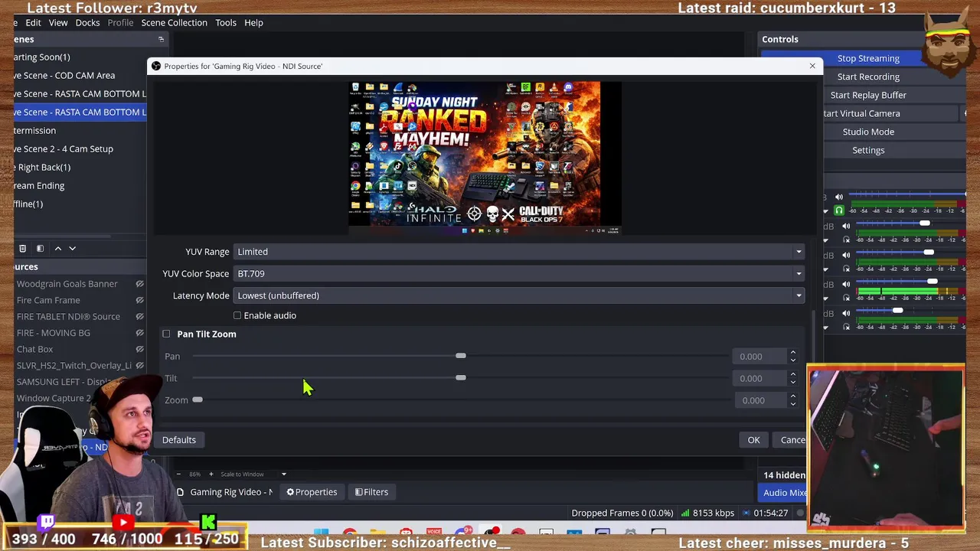Move scene up with the up arrow
Screen dimensions: 980x551
pos(57,249)
